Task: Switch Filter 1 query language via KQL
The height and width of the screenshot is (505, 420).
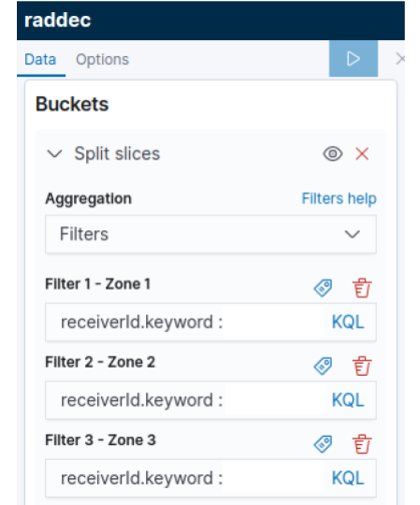Action: tap(348, 322)
